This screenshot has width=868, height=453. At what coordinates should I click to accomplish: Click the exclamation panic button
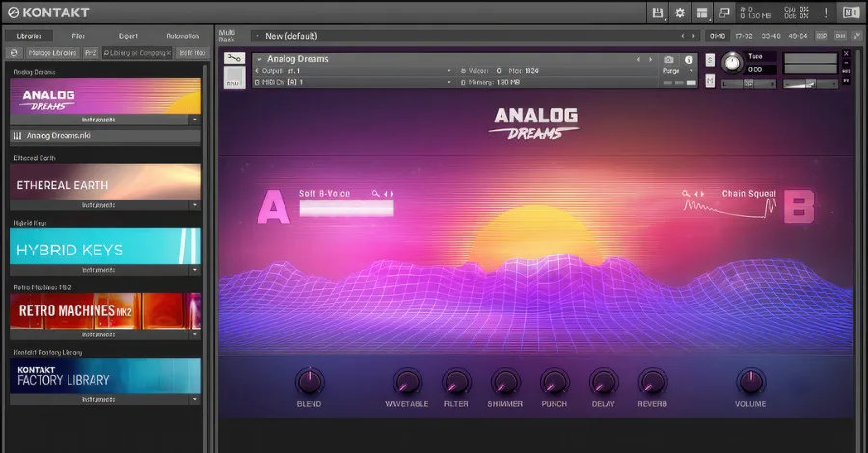coord(826,13)
